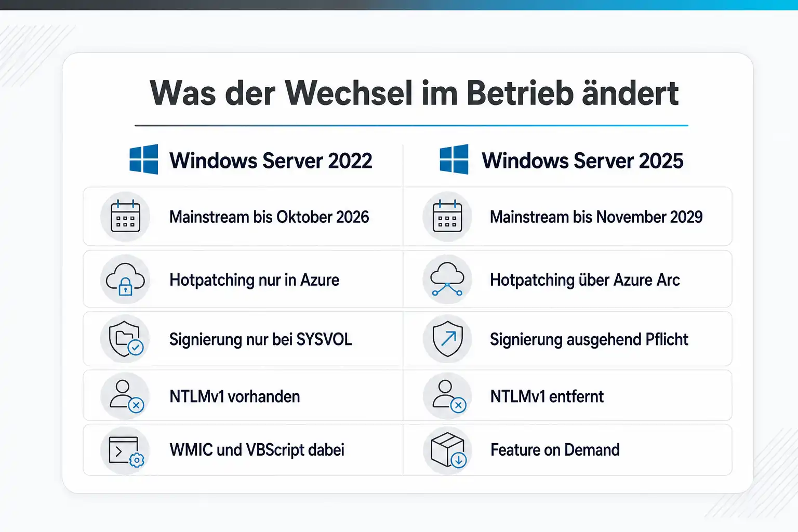Click the text Mainstream bis November 2029
This screenshot has height=532, width=798.
596,217
